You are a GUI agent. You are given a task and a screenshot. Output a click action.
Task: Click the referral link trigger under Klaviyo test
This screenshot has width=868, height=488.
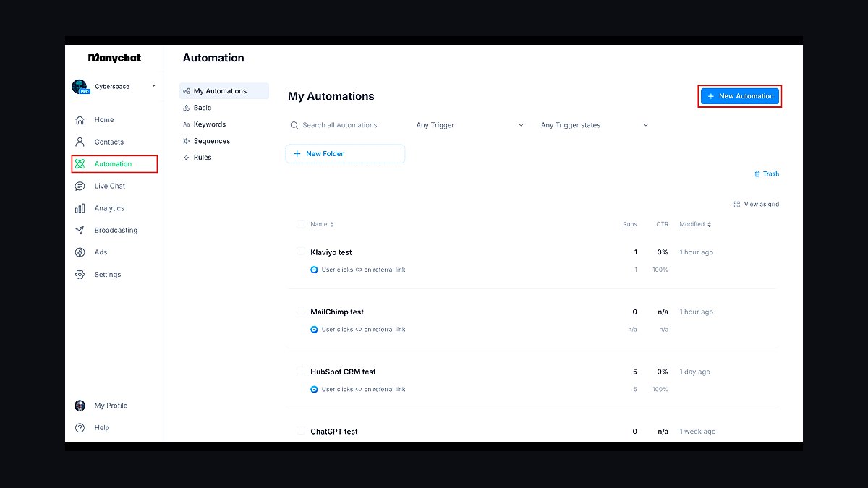tap(364, 270)
